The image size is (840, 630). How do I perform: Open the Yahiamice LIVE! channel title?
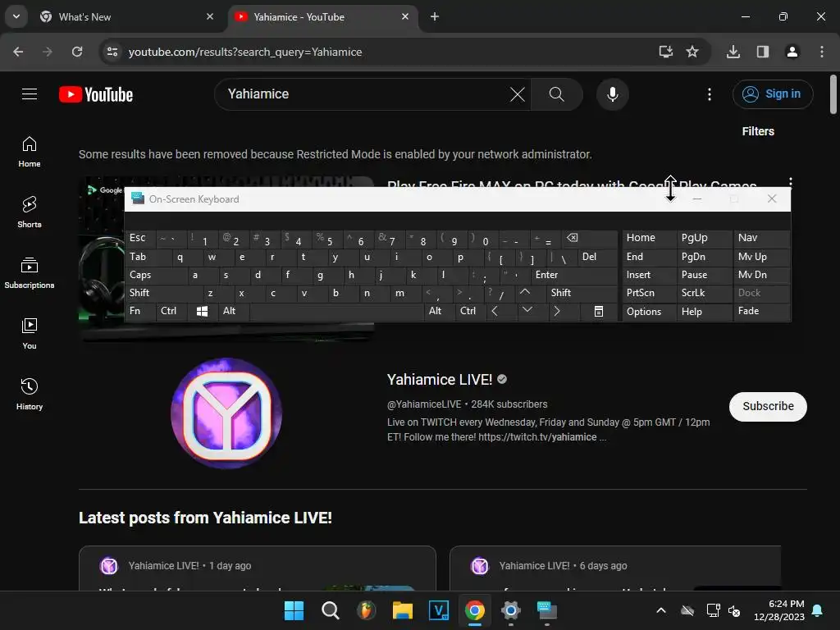pyautogui.click(x=440, y=380)
